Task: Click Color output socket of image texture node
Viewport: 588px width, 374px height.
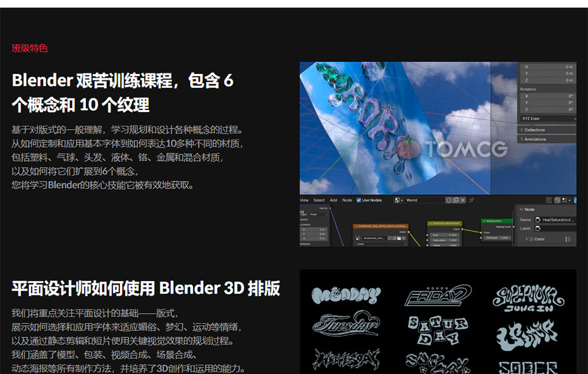Action: click(408, 232)
